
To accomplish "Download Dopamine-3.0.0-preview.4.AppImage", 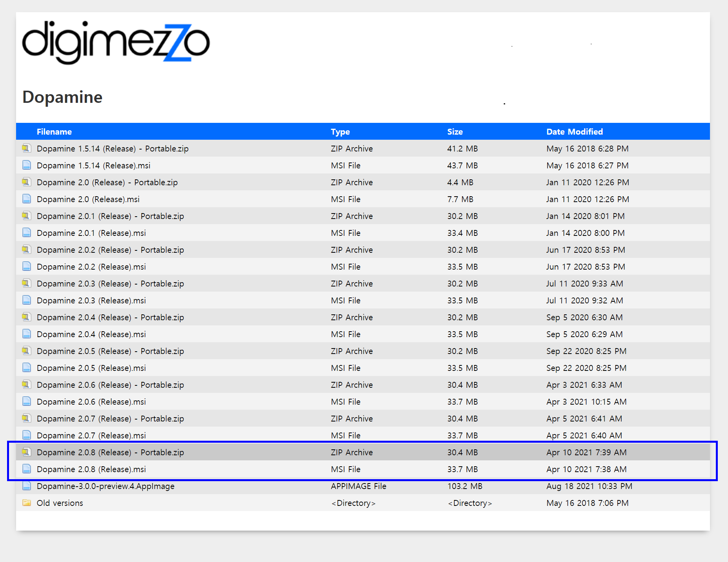I will coord(106,486).
